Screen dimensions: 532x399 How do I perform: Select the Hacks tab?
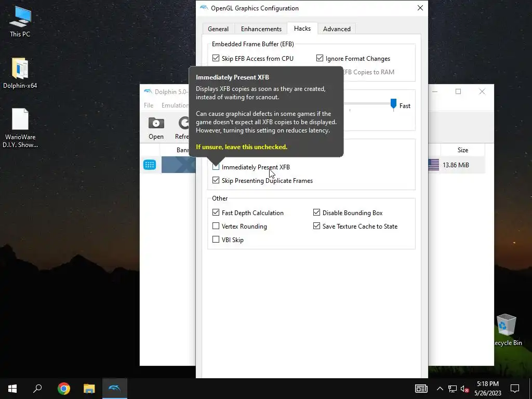click(302, 29)
